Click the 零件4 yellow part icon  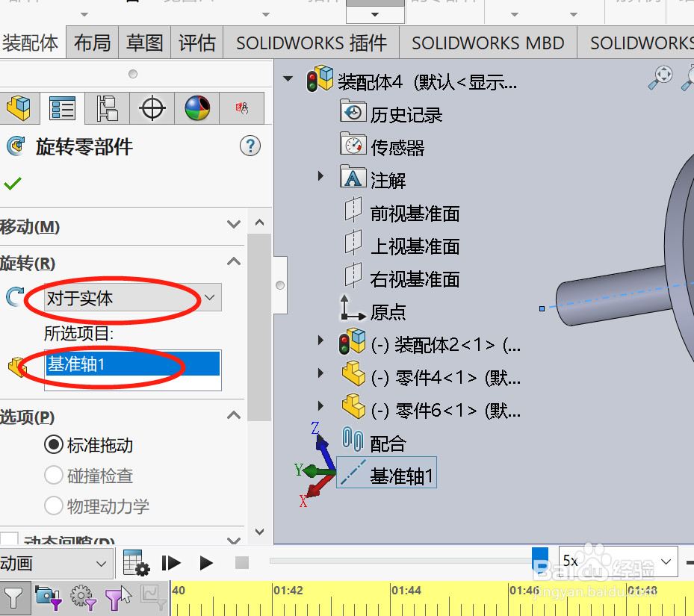[353, 373]
